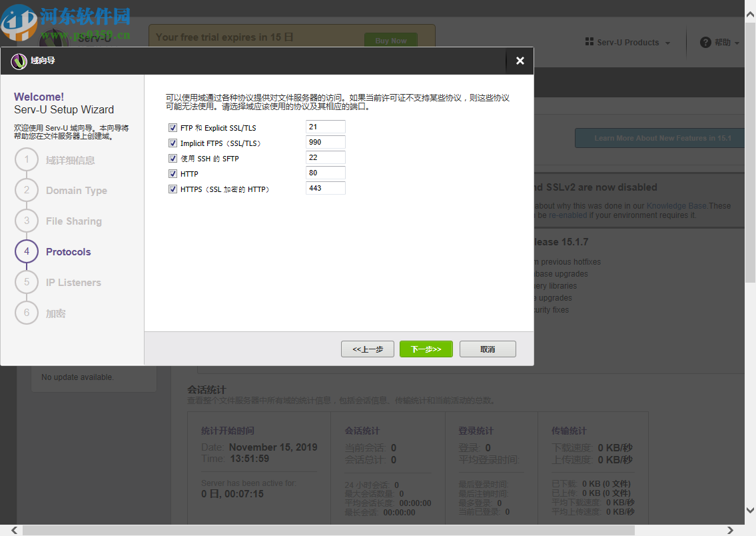
Task: Click the HTTPS port field showing 443
Action: (x=326, y=188)
